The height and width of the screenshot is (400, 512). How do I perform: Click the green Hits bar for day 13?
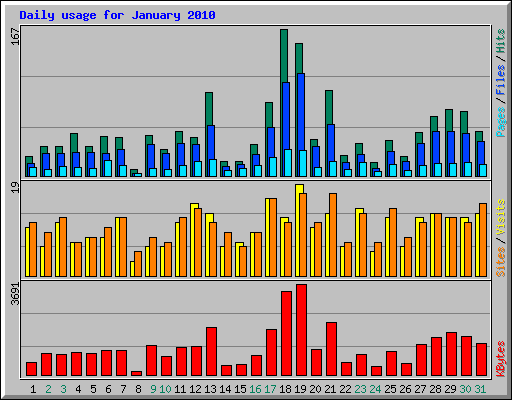pos(209,108)
